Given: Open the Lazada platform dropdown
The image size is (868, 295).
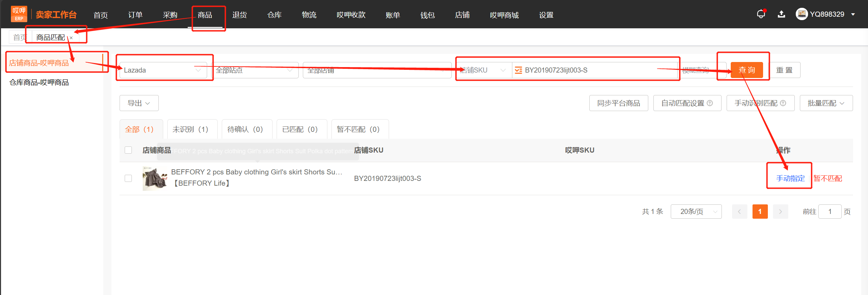Looking at the screenshot, I should click(163, 70).
